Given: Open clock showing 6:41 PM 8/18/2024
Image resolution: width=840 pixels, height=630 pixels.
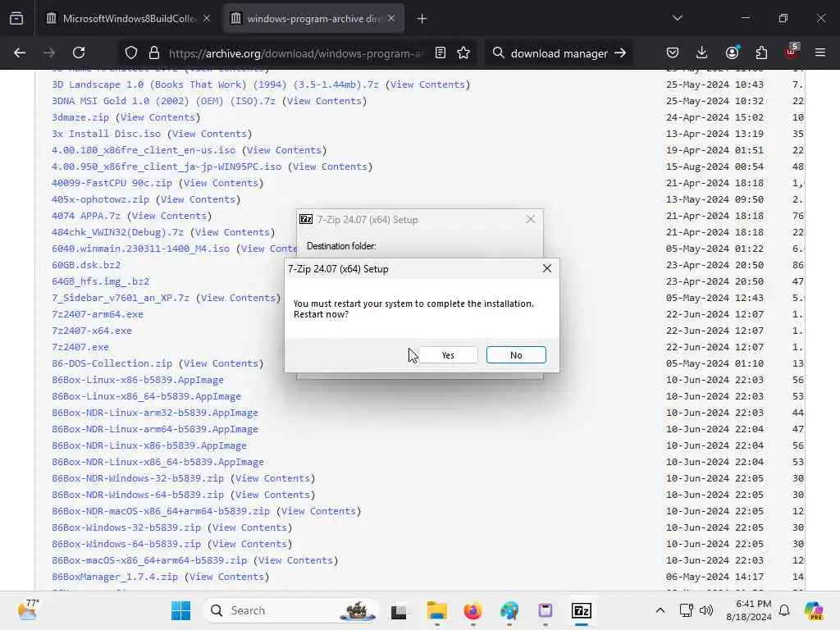Looking at the screenshot, I should point(749,610).
